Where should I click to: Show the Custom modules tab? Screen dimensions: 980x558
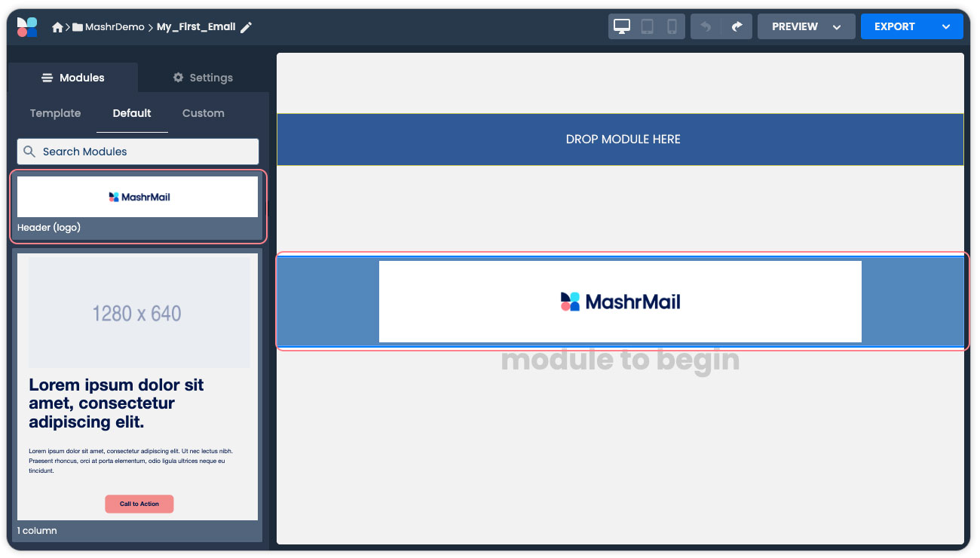203,113
